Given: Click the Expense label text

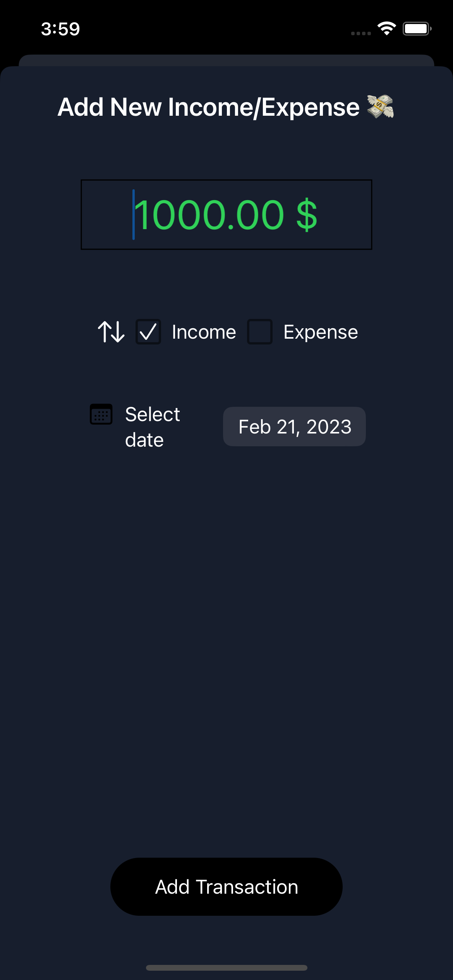Looking at the screenshot, I should tap(320, 332).
